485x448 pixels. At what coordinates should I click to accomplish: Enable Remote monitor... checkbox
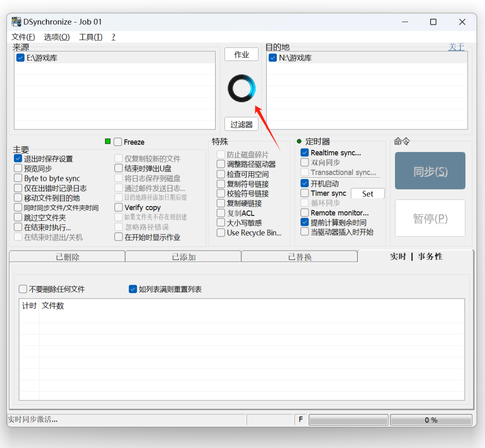[x=304, y=213]
